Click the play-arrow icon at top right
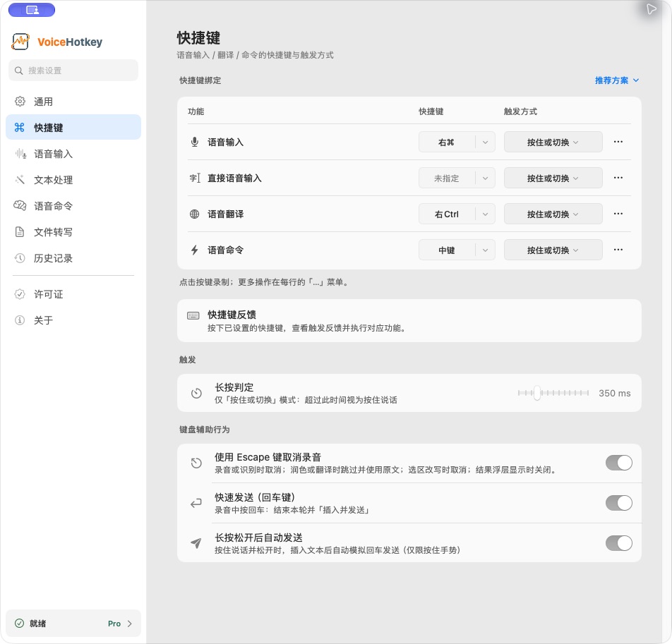 pos(652,9)
